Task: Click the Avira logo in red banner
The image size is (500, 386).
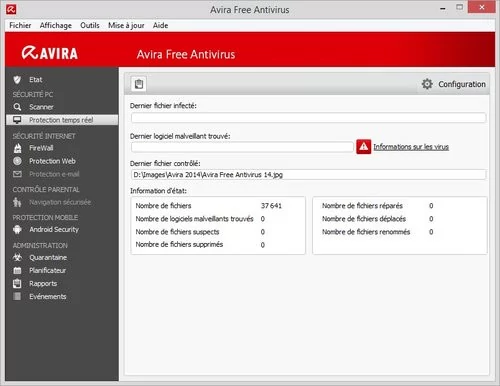Action: tap(50, 53)
